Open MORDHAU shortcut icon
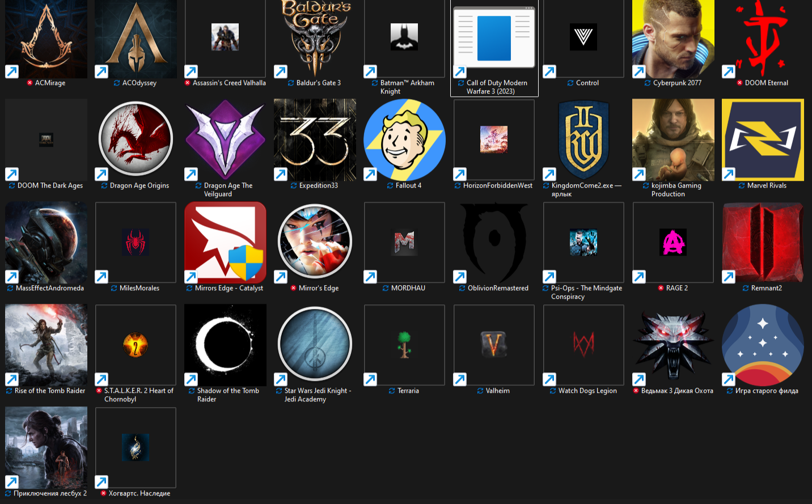 coord(404,243)
